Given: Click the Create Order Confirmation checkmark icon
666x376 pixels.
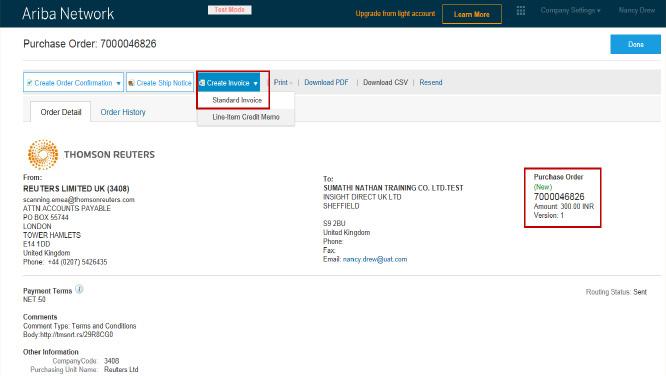Looking at the screenshot, I should pyautogui.click(x=29, y=83).
